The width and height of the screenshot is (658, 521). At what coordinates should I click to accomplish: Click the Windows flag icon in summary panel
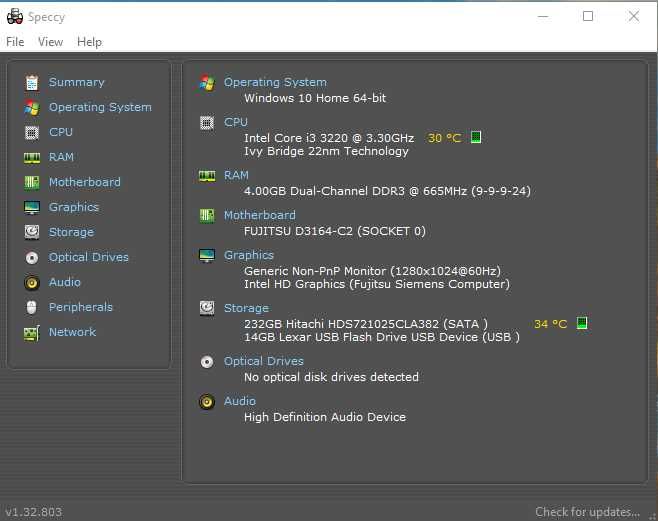[207, 83]
